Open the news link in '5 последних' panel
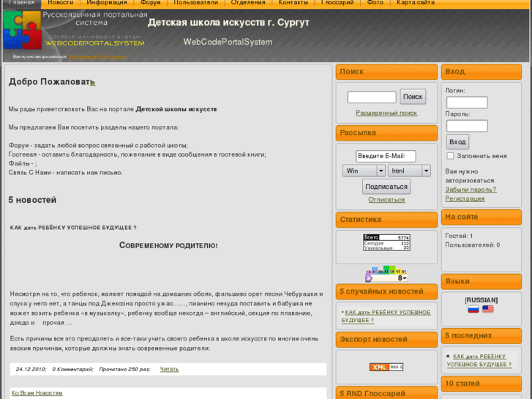This screenshot has width=532, height=399. (479, 360)
